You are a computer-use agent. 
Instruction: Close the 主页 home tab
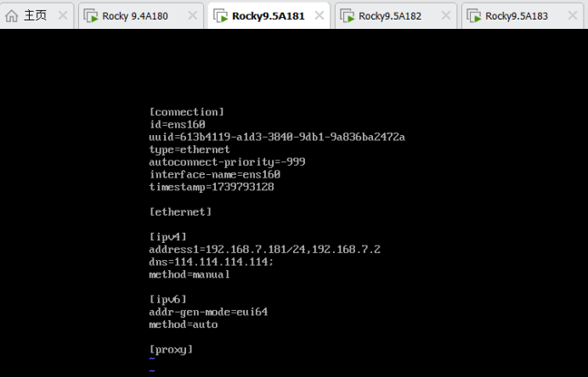[x=64, y=15]
